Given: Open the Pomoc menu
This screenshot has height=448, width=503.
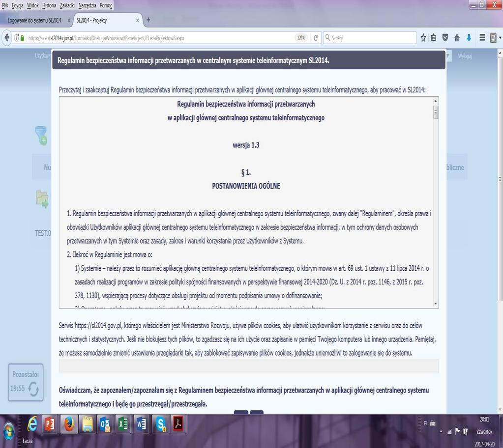Looking at the screenshot, I should point(106,5).
